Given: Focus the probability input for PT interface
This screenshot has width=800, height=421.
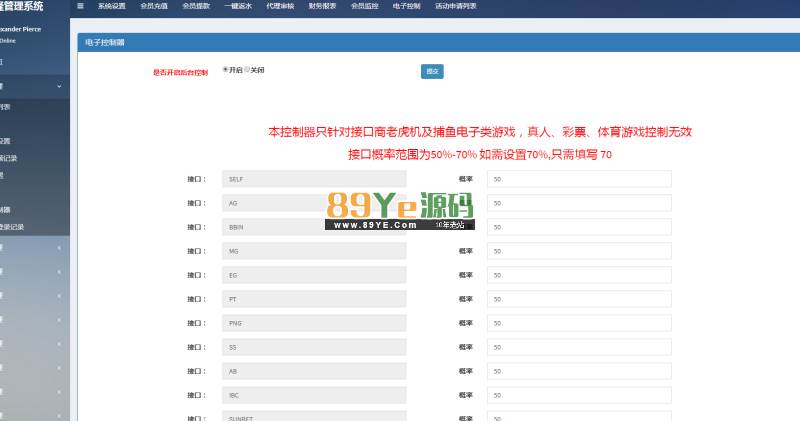Looking at the screenshot, I should [578, 299].
